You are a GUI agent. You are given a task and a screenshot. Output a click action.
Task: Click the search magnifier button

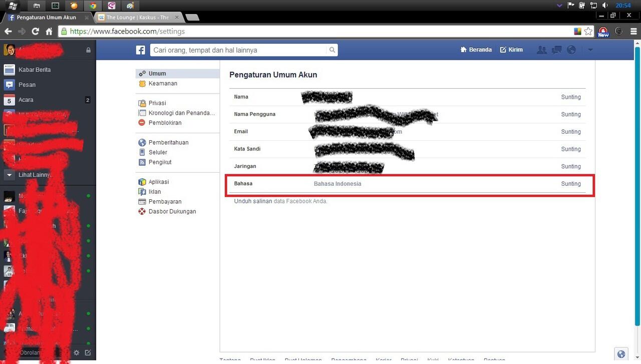pyautogui.click(x=332, y=50)
